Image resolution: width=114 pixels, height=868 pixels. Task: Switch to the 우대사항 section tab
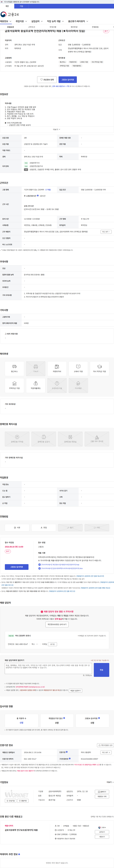(53, 27)
